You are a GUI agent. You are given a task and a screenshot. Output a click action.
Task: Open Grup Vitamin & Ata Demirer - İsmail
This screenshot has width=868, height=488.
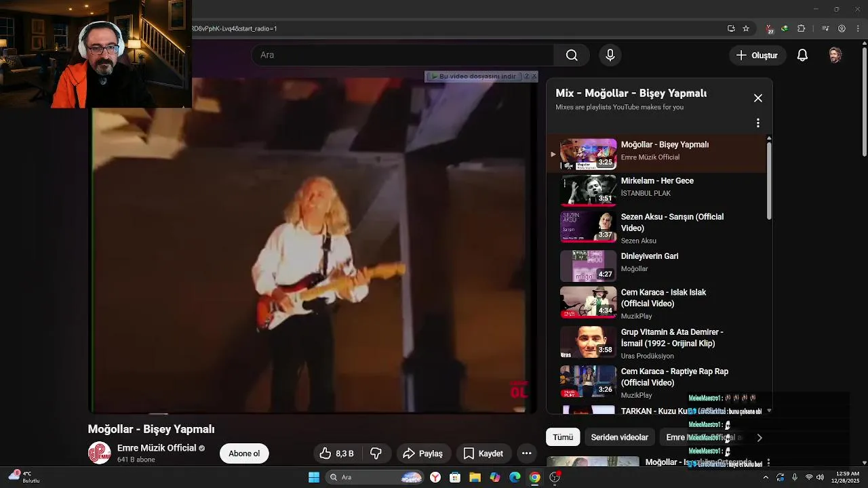657,343
